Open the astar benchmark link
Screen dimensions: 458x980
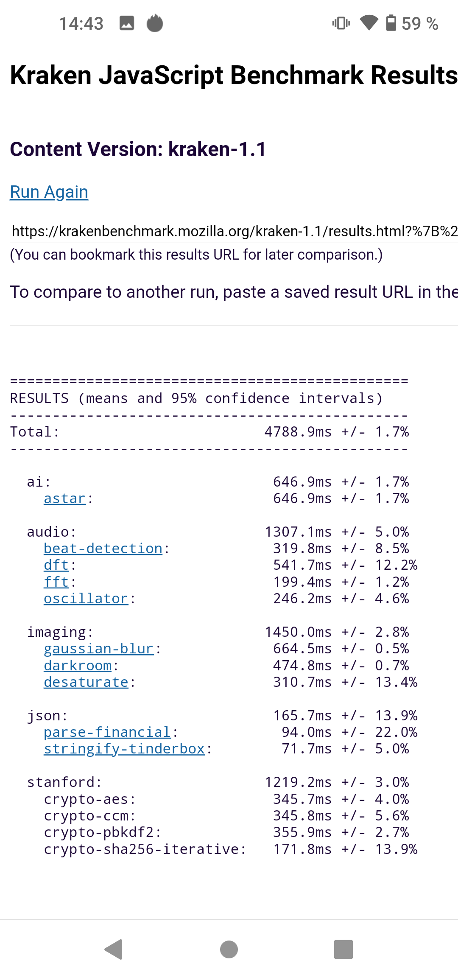pyautogui.click(x=65, y=498)
